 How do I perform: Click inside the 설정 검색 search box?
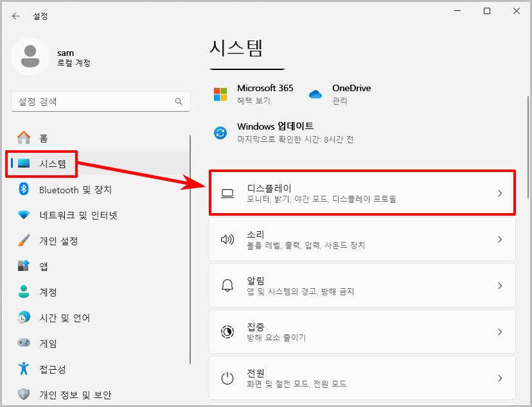tap(100, 101)
